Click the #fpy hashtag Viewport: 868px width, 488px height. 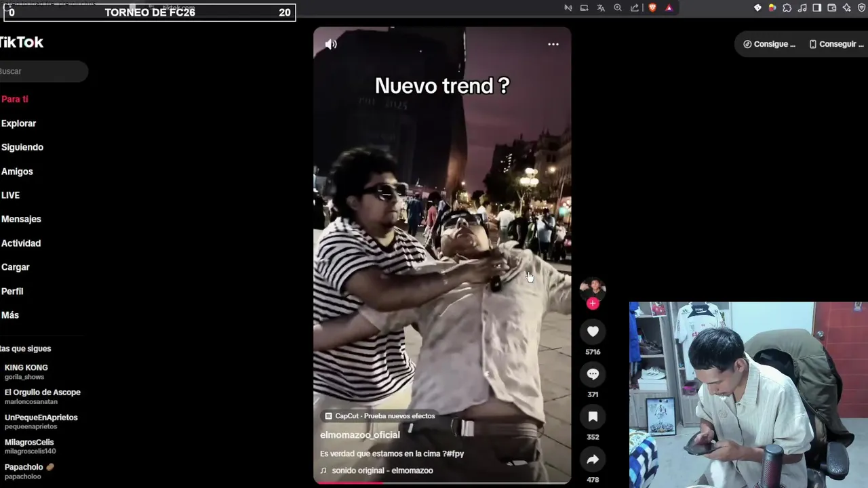pos(456,453)
